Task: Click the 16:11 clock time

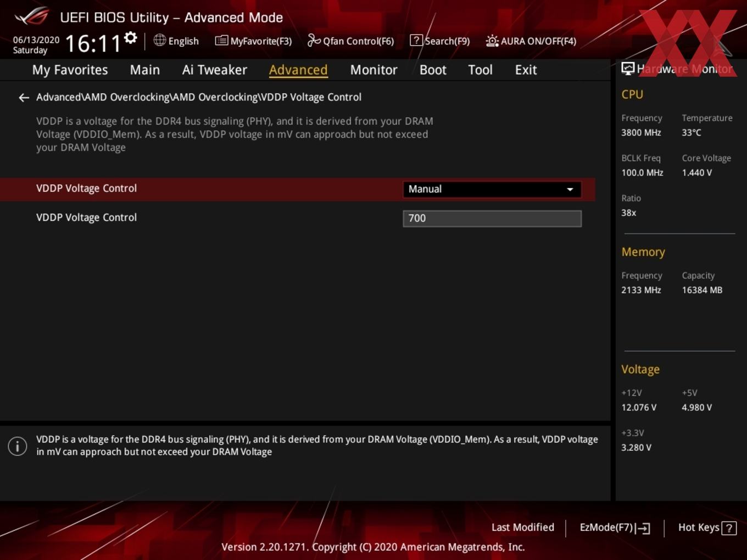Action: click(93, 43)
